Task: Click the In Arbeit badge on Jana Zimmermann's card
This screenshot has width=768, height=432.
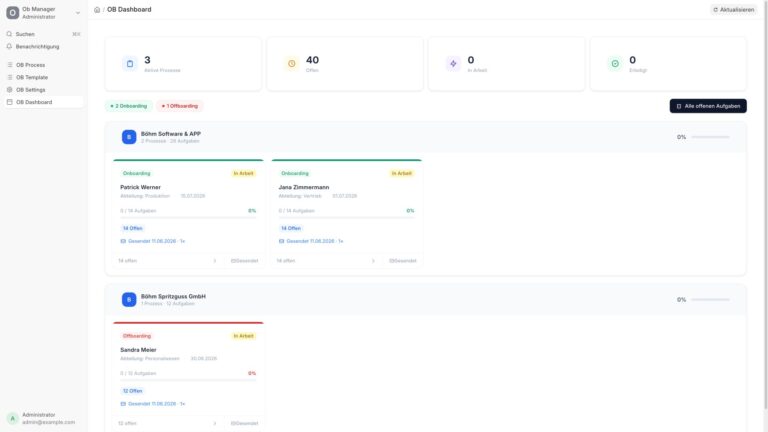Action: 402,173
